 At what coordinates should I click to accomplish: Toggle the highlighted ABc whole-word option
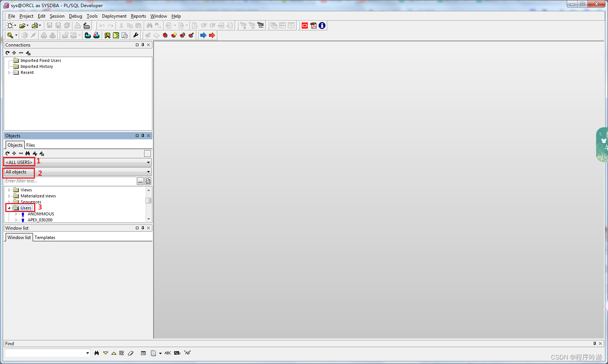[x=177, y=353]
